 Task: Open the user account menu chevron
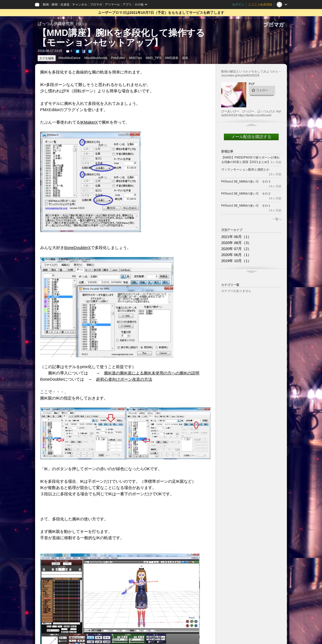point(286,5)
